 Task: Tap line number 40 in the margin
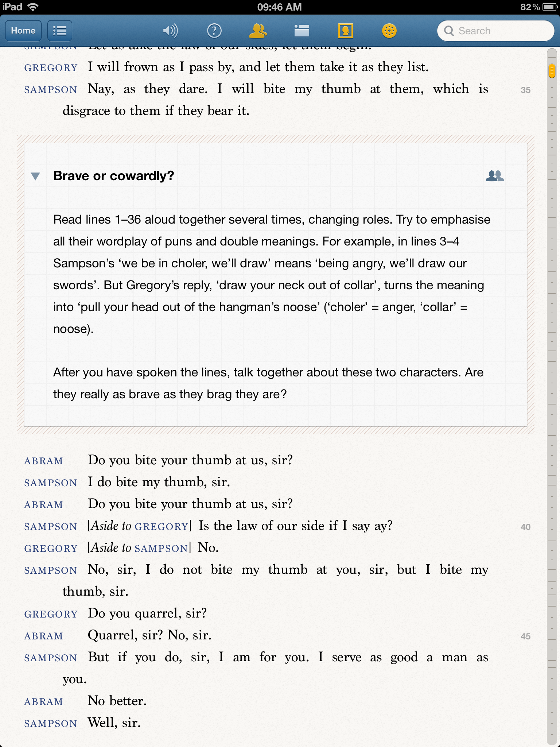pyautogui.click(x=525, y=527)
